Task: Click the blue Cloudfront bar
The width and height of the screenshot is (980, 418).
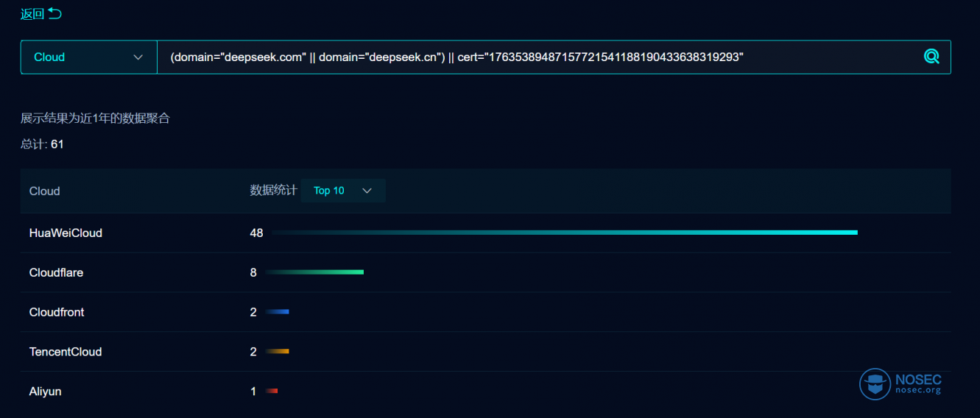Action: point(278,312)
